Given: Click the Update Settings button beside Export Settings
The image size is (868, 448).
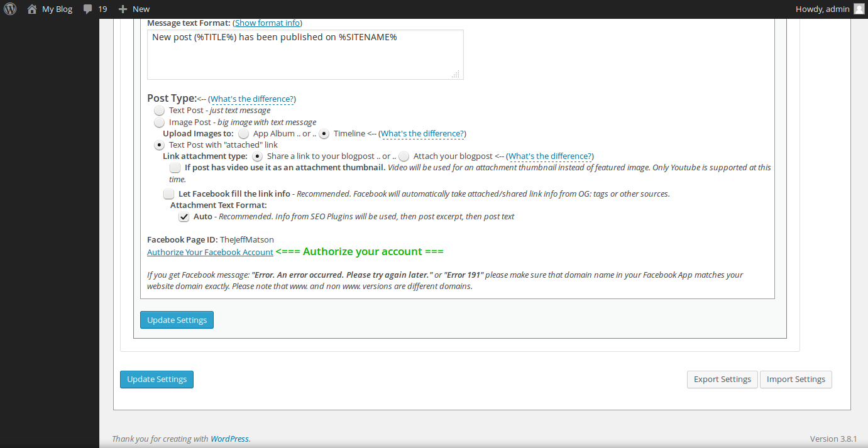Looking at the screenshot, I should click(157, 380).
